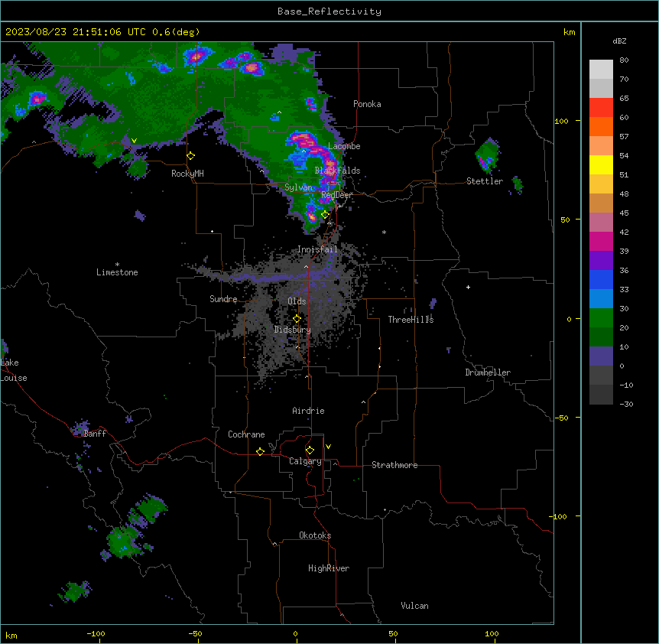Click the yellow diamond marker above RockyMH
659x644 pixels.
coord(191,156)
